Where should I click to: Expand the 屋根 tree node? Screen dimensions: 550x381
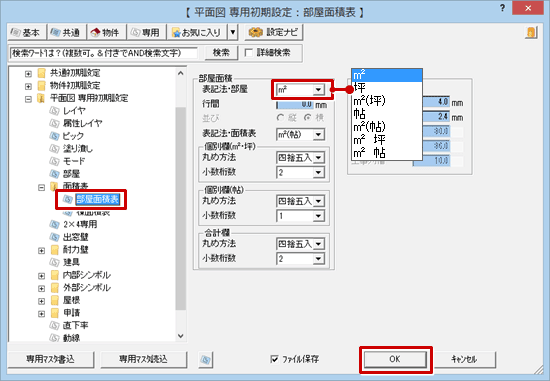point(41,301)
